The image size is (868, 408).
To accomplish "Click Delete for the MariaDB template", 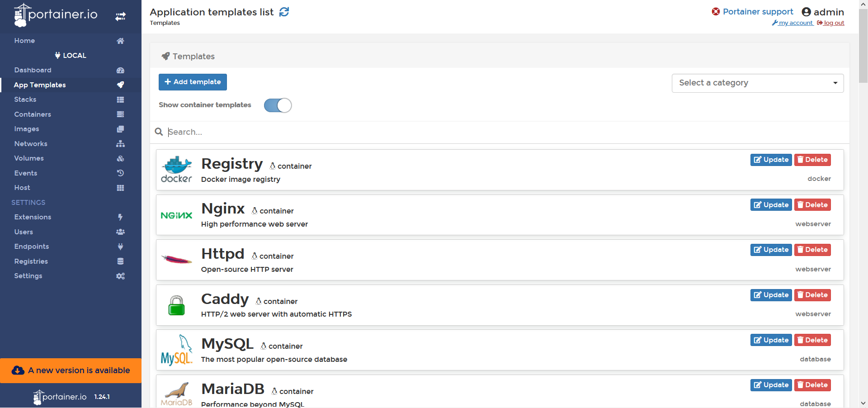I will pyautogui.click(x=812, y=385).
